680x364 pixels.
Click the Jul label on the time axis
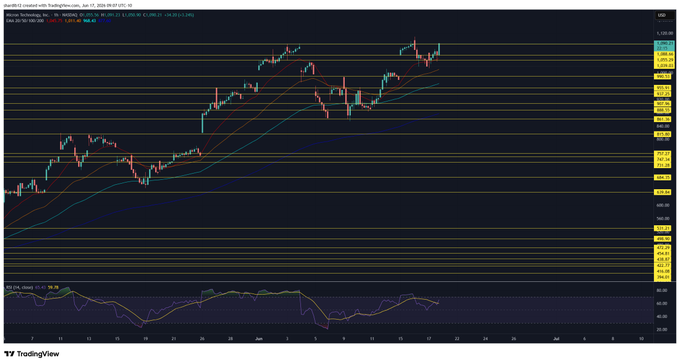pos(556,338)
